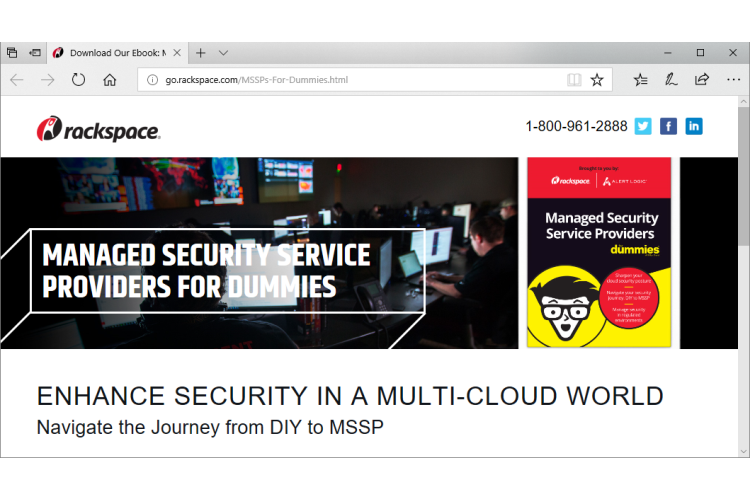Open Rackspace LinkedIn page

[693, 126]
